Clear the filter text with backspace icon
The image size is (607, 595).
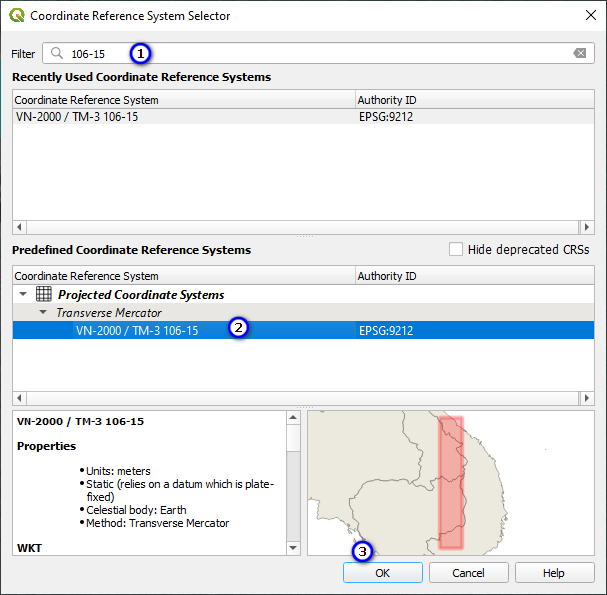coord(580,53)
